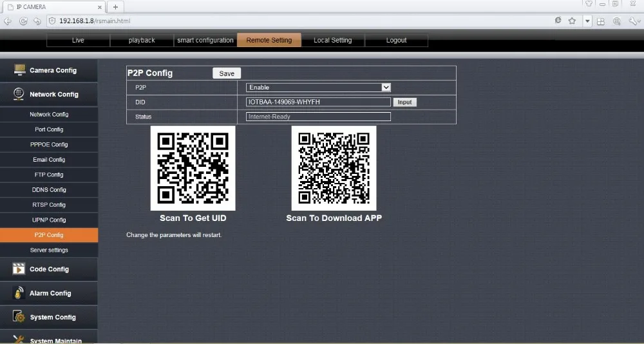Open the Network Config submenu item
Image resolution: width=644 pixels, height=344 pixels.
pos(49,114)
